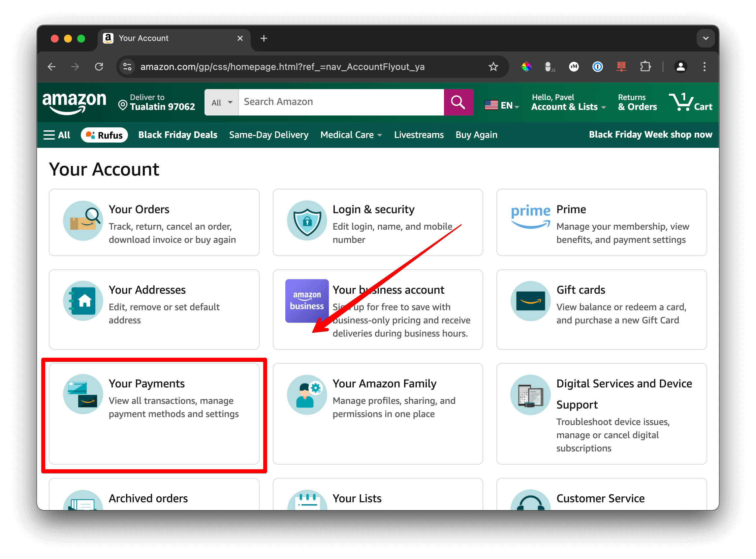Screen dimensions: 756x559
Task: Click the Your Payments cards icon
Action: pos(83,395)
